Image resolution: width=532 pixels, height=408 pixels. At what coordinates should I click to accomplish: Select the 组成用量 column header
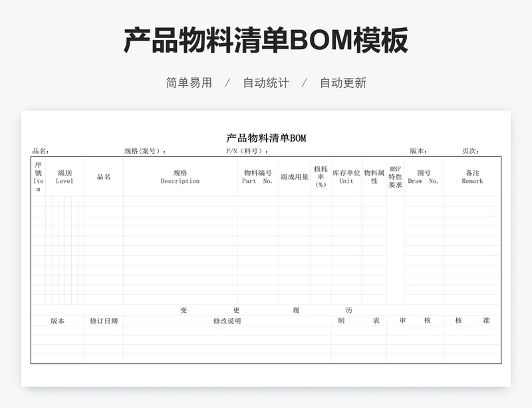pos(295,176)
